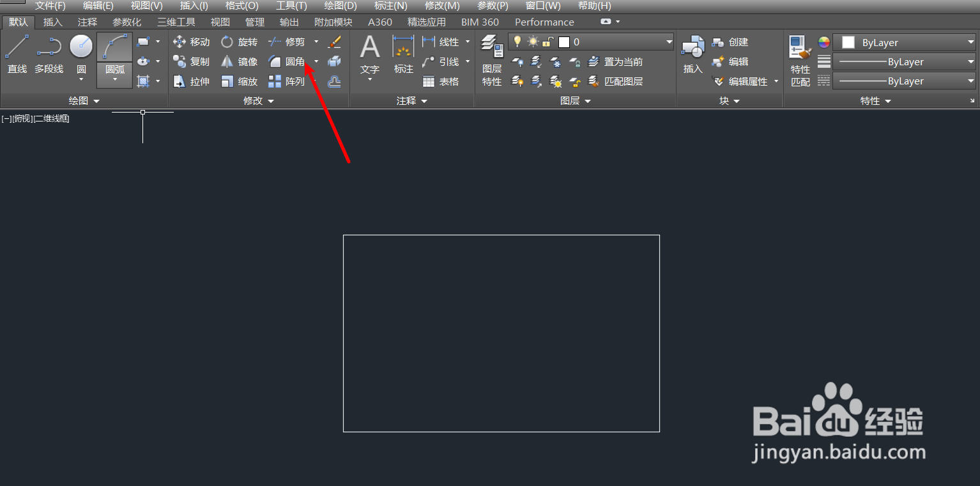Screen dimensions: 980x486
Task: Choose the 旋转 (Rotate) tool
Action: click(240, 42)
